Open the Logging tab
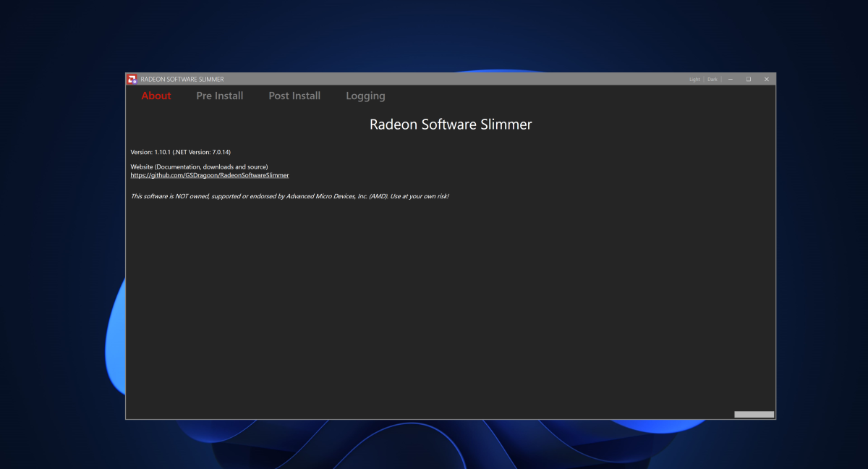This screenshot has height=469, width=868. (365, 96)
